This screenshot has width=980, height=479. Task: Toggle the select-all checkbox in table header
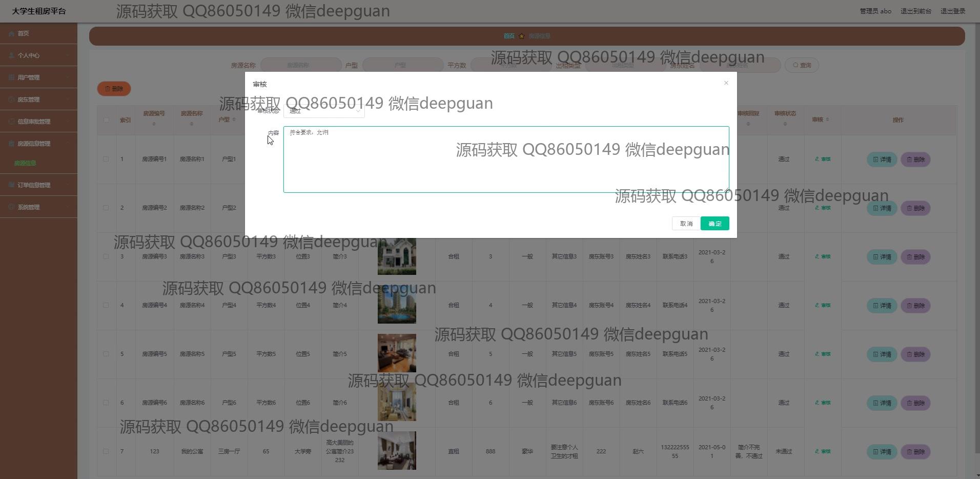click(106, 120)
